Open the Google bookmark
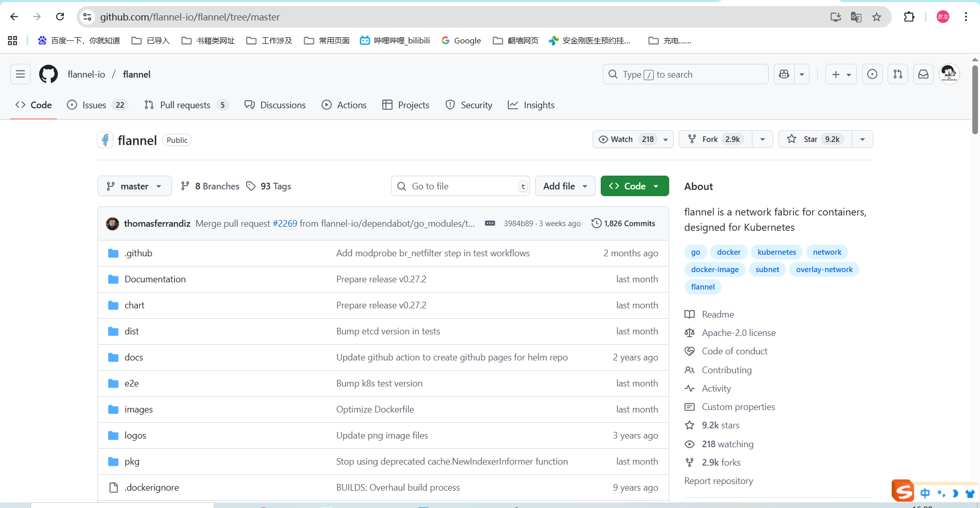Image resolution: width=980 pixels, height=508 pixels. click(x=461, y=40)
